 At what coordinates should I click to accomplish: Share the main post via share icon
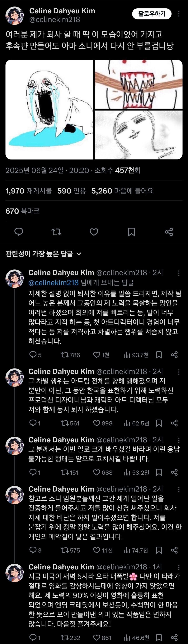(x=169, y=232)
